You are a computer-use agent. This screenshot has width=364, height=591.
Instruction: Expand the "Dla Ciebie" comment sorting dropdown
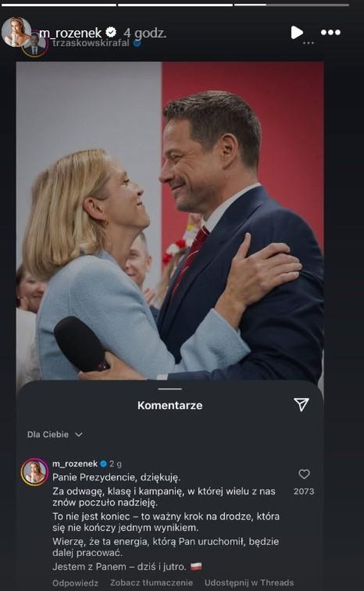[x=55, y=434]
